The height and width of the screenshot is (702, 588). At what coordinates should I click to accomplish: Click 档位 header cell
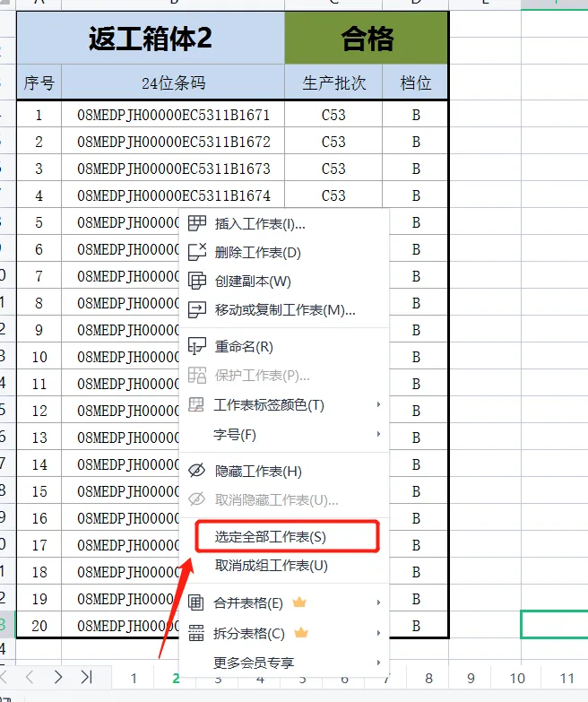click(415, 82)
